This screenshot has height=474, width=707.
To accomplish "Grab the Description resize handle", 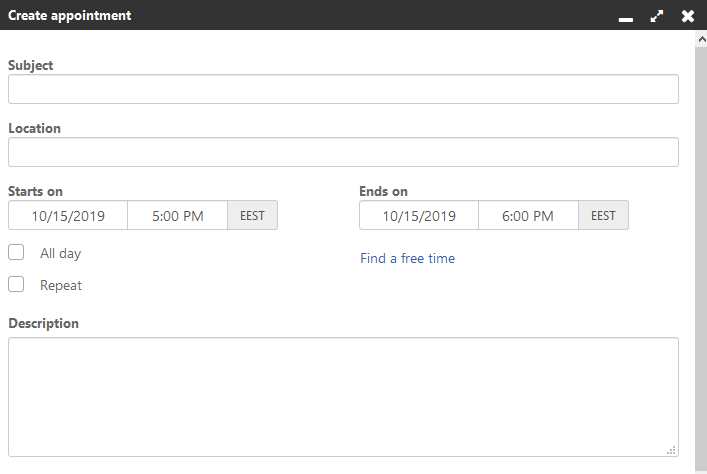I will click(x=671, y=450).
